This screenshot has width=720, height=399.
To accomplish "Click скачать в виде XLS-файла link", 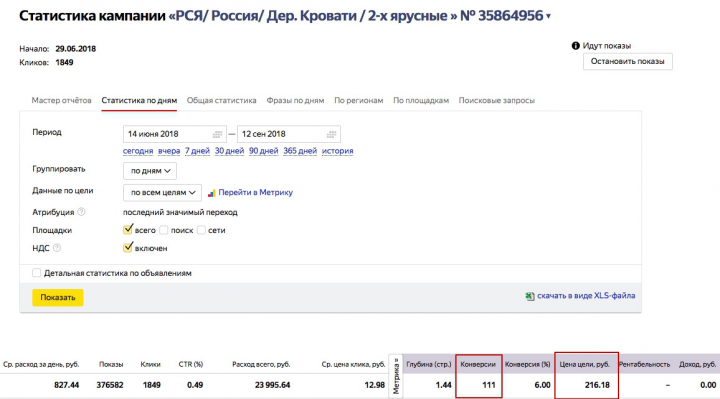I will point(586,296).
